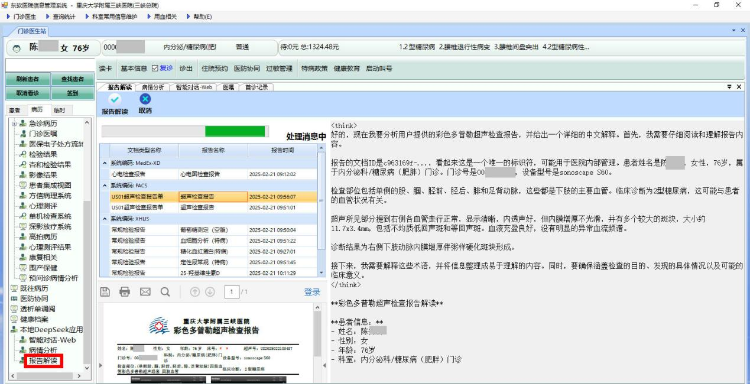Switch to the 智能对话-Web tab above the toolbar

(194, 88)
